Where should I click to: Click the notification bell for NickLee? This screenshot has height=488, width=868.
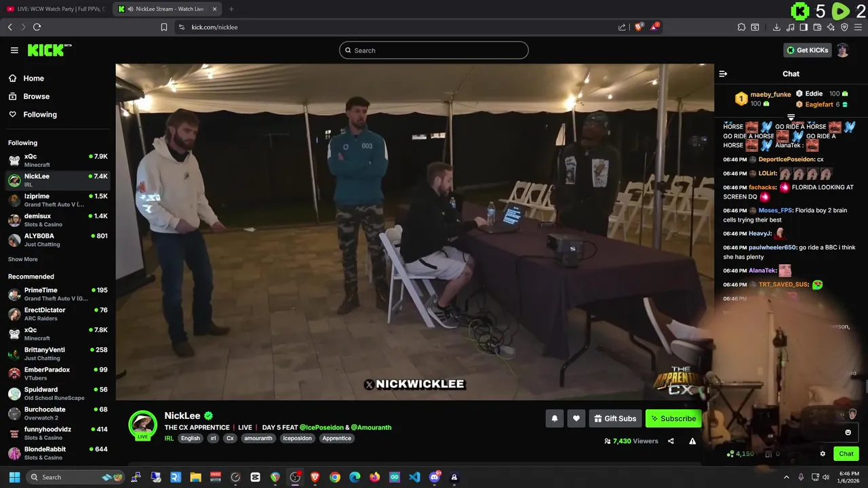555,419
